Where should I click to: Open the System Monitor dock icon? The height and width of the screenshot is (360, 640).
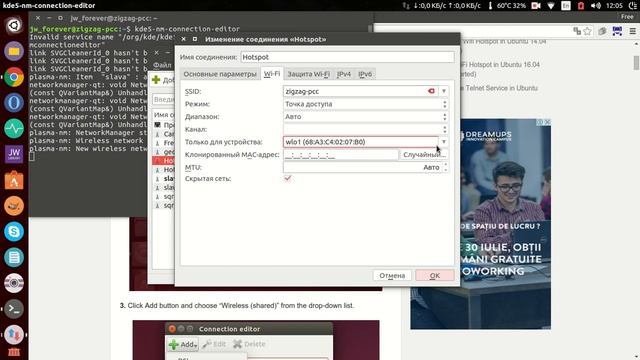point(14,129)
